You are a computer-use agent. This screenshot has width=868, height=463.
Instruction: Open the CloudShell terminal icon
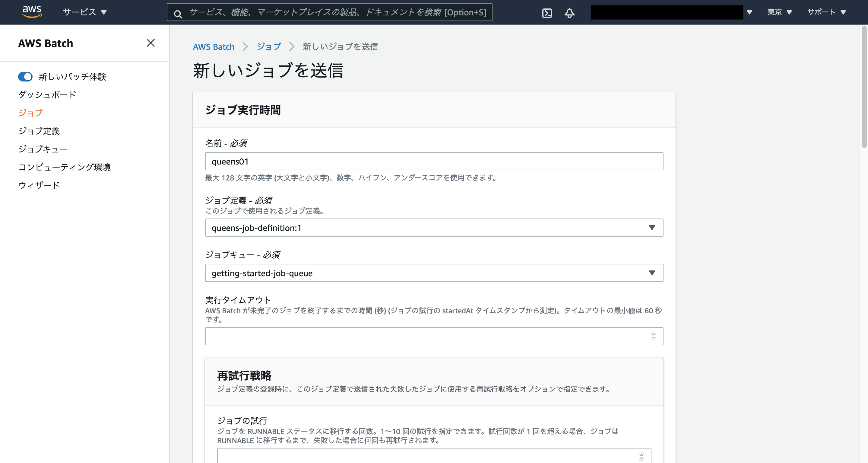pos(547,13)
